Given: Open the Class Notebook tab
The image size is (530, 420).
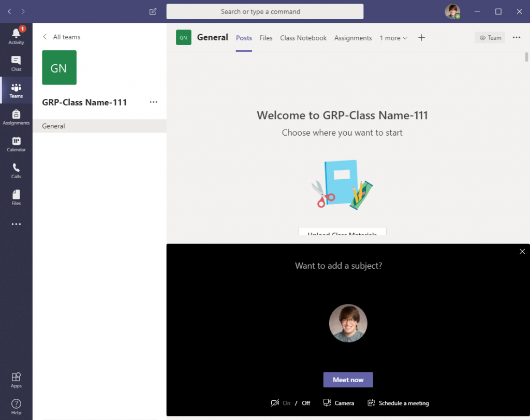Looking at the screenshot, I should point(303,38).
